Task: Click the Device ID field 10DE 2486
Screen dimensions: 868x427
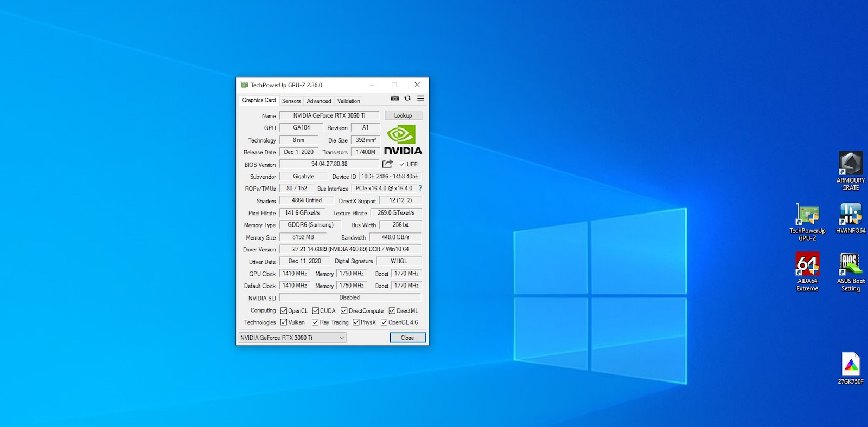Action: pyautogui.click(x=390, y=177)
